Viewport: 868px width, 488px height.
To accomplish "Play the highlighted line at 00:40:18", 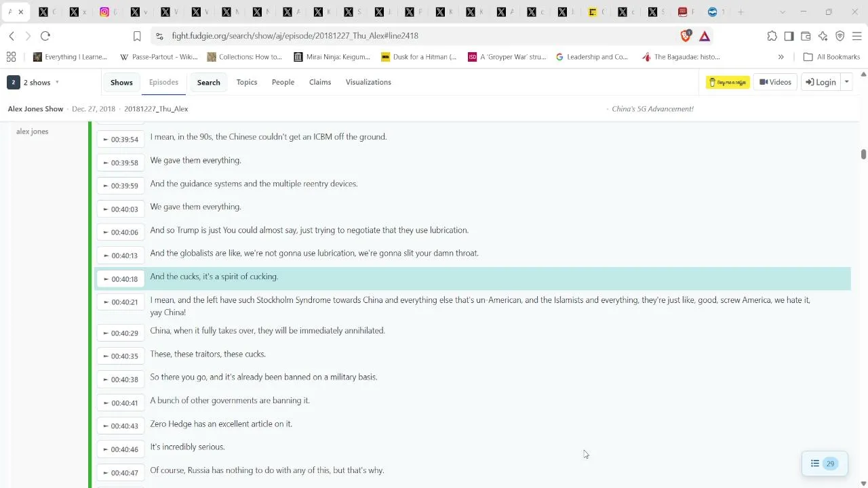I will (121, 279).
